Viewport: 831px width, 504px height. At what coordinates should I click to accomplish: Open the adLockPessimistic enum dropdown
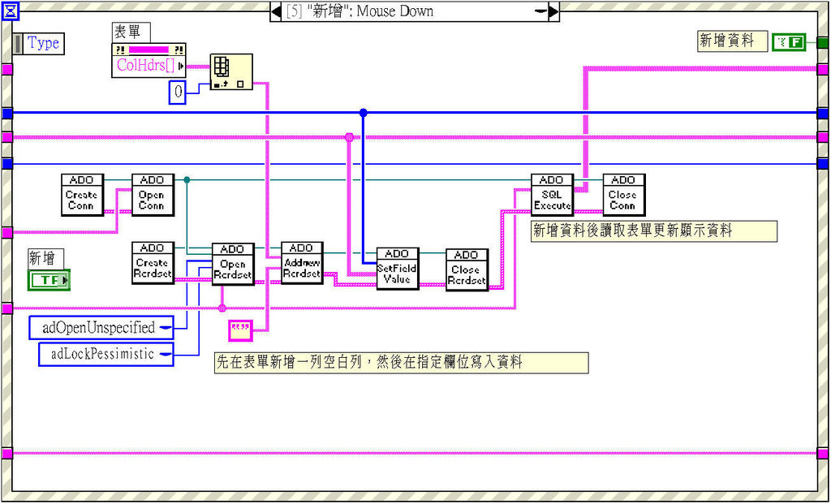pyautogui.click(x=166, y=354)
